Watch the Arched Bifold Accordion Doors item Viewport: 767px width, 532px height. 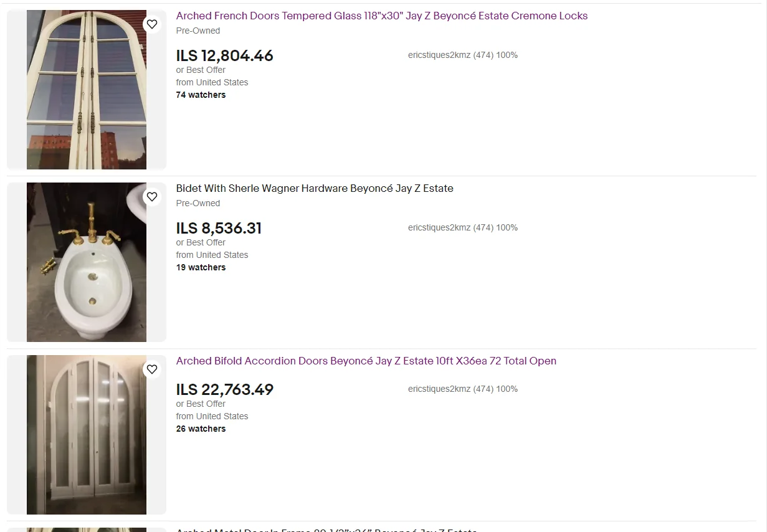pyautogui.click(x=152, y=369)
